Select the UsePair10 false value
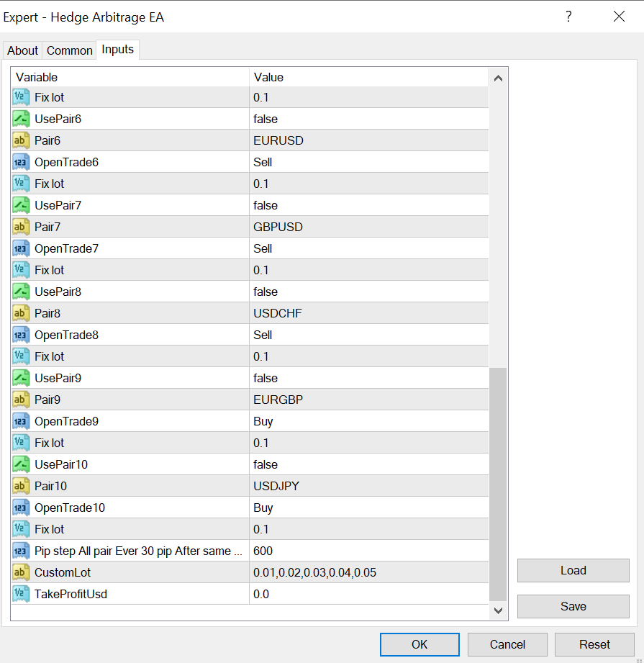 pos(368,464)
